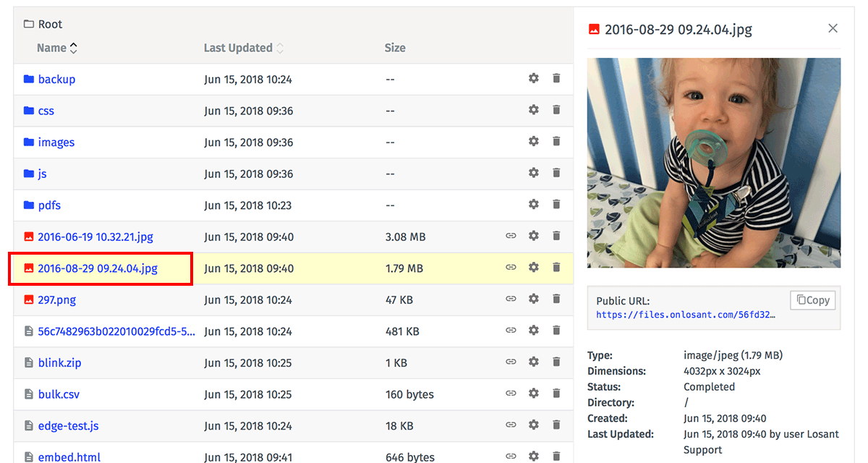Click the 3.08 MB size cell
The height and width of the screenshot is (463, 868).
point(406,237)
